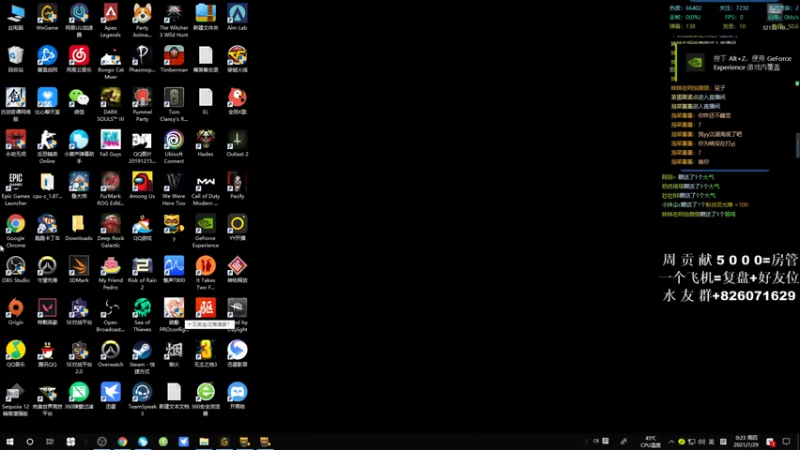800x450 pixels.
Task: Launch Call of Duty Modern Warfare icon
Action: click(x=205, y=189)
